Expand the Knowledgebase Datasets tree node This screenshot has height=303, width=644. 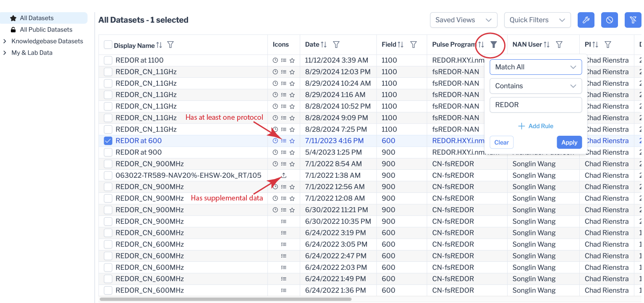[5, 41]
